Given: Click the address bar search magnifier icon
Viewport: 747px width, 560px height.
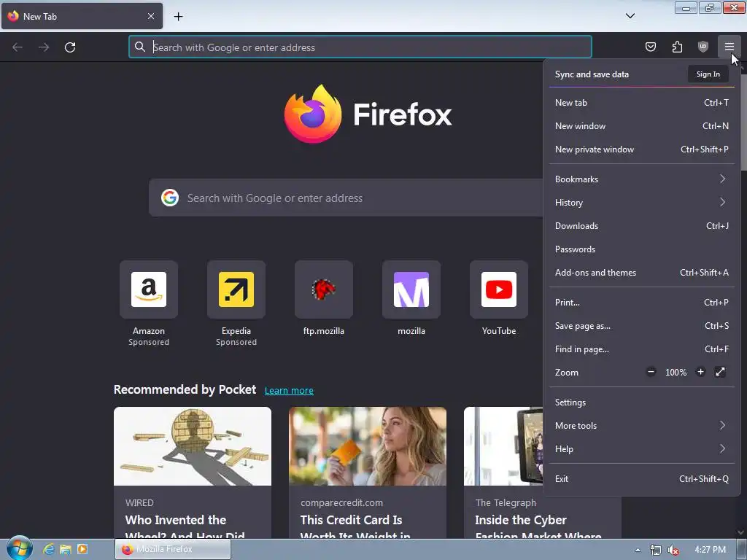Looking at the screenshot, I should tap(139, 47).
